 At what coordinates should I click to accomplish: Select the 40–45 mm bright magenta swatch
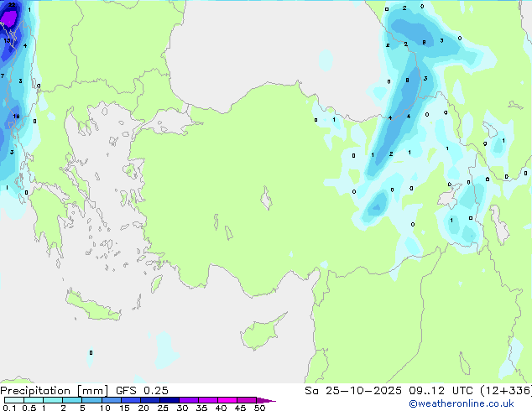tap(227, 400)
